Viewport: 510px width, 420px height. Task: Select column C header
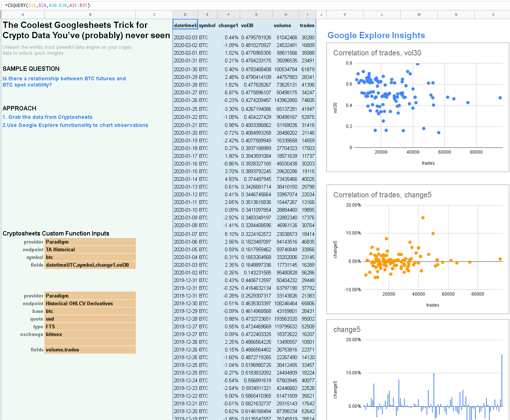154,15
